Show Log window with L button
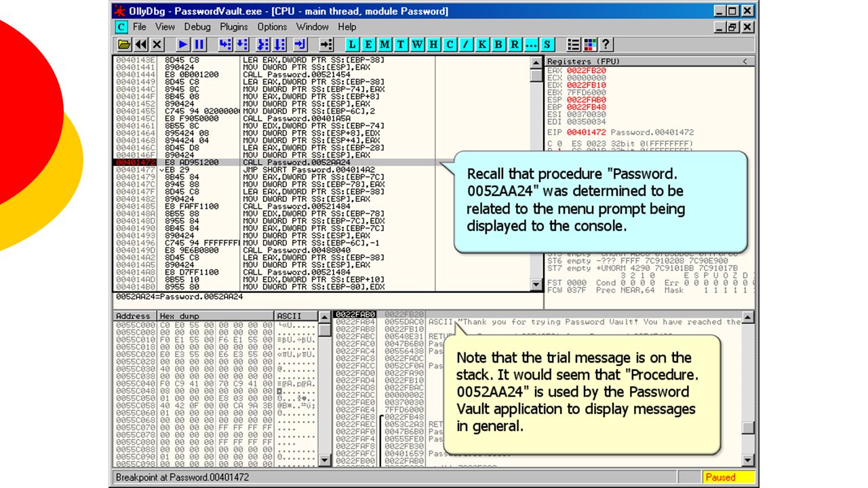 click(353, 45)
